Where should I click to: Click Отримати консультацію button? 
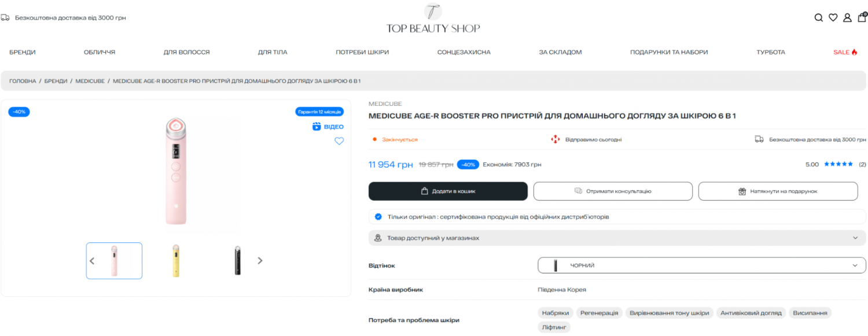613,191
